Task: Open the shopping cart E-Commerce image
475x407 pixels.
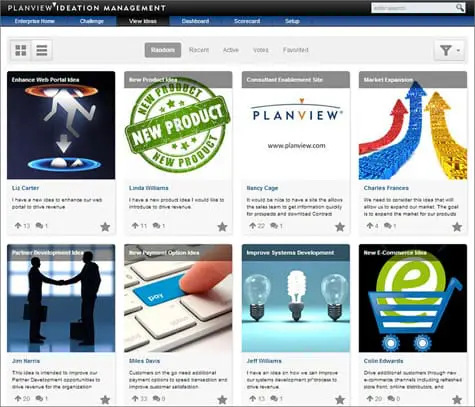Action: pos(413,298)
